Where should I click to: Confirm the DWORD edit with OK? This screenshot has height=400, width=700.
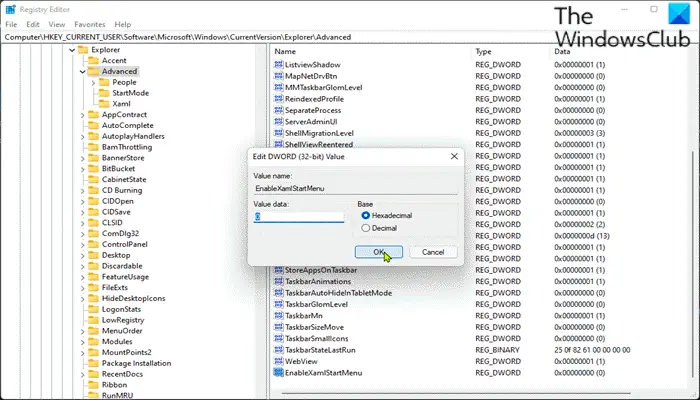pos(379,252)
